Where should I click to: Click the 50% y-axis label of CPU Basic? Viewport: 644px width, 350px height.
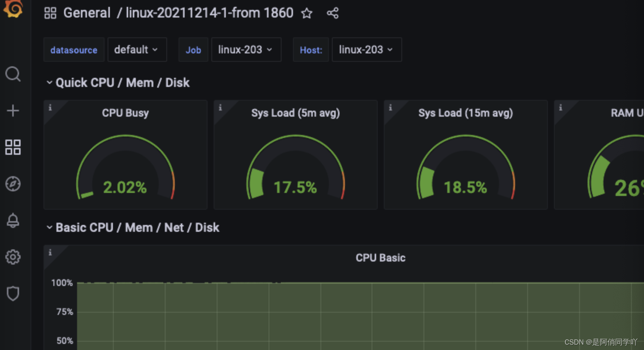click(x=64, y=341)
